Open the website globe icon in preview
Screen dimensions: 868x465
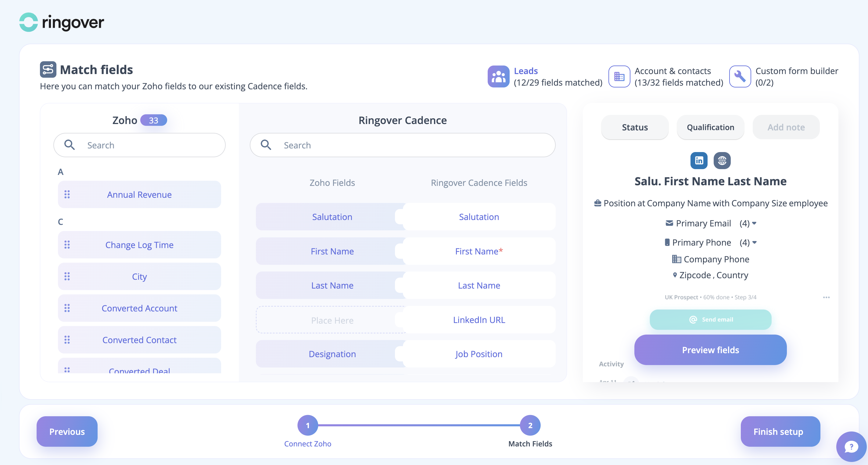click(722, 160)
